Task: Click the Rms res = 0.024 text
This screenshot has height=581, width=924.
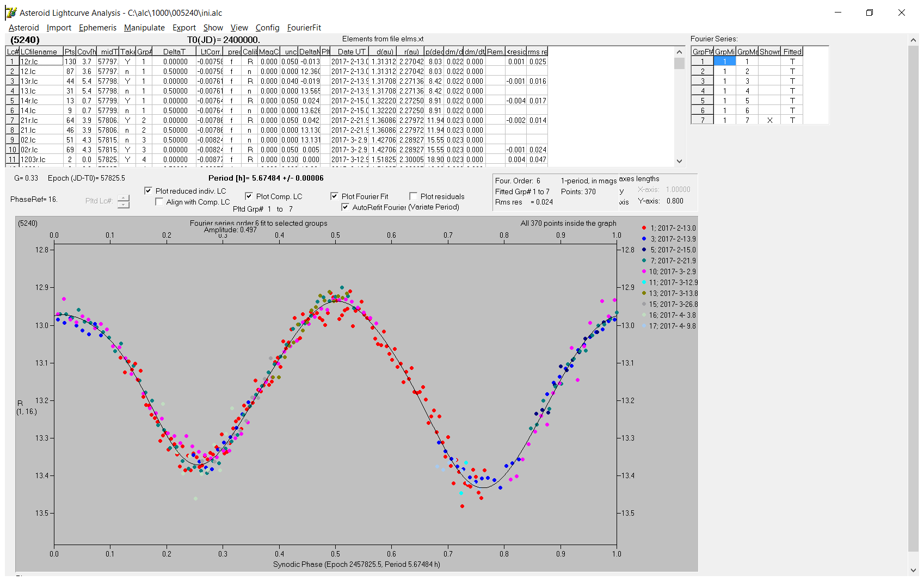Action: coord(523,202)
